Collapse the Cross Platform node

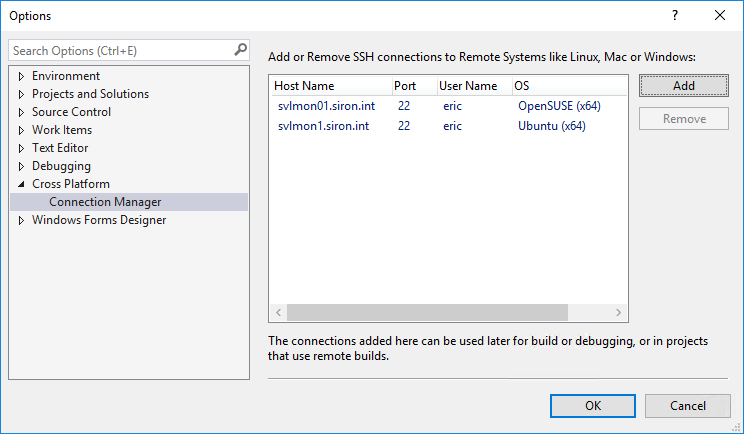(22, 184)
